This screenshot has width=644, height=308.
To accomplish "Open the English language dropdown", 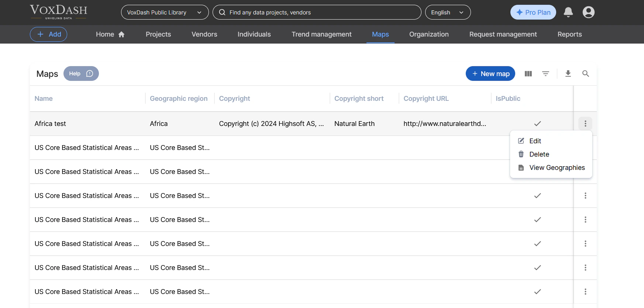I will (448, 12).
